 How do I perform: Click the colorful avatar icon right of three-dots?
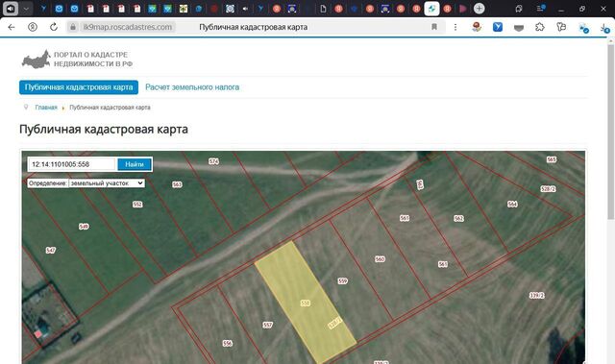click(477, 27)
